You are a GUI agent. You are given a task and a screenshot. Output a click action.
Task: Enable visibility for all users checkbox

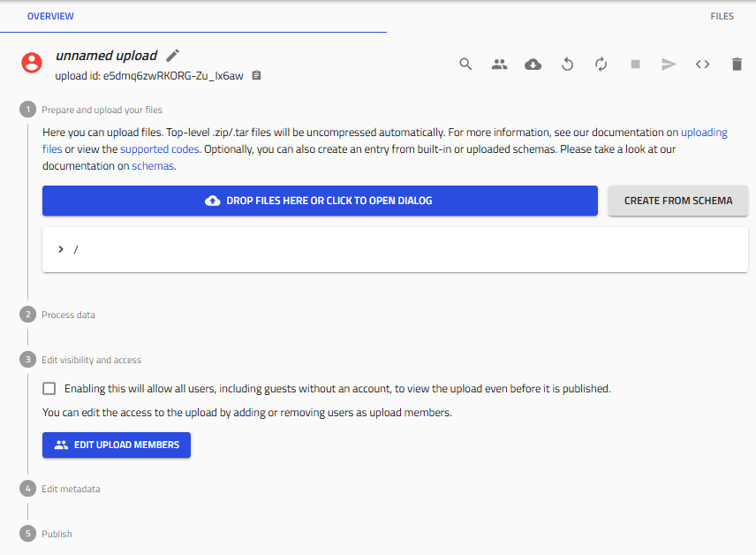tap(49, 389)
